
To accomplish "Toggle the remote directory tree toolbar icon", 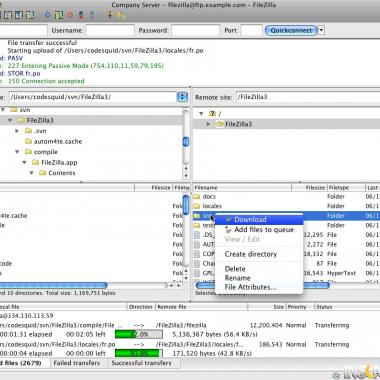I will coord(19,15).
